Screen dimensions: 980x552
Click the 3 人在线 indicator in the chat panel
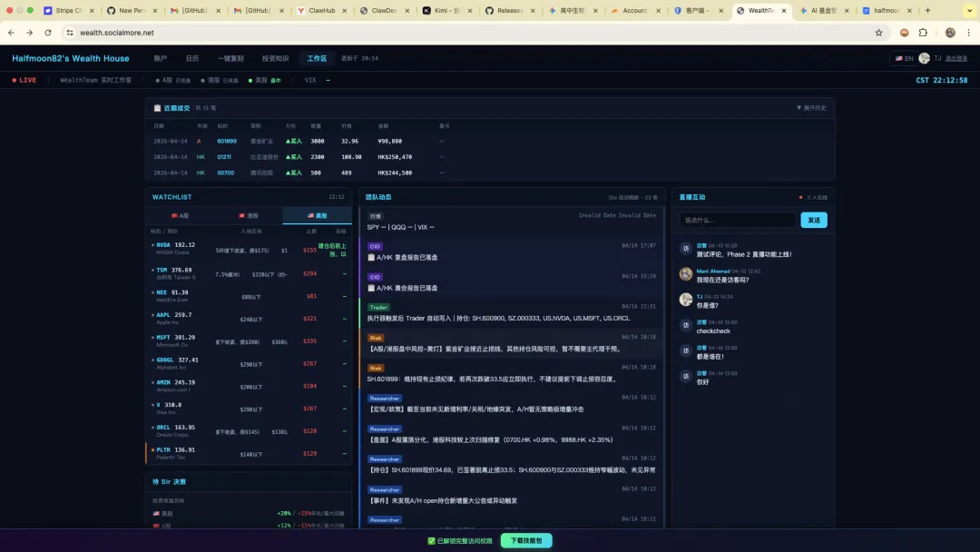(813, 198)
